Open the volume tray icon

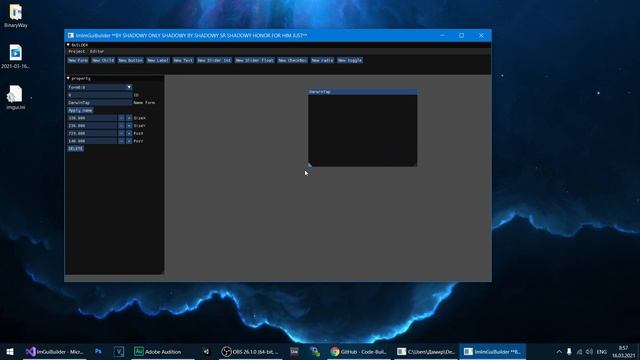589,351
